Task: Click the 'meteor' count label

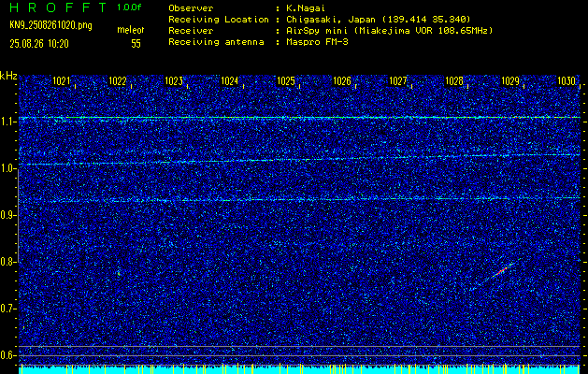Action: [x=131, y=30]
